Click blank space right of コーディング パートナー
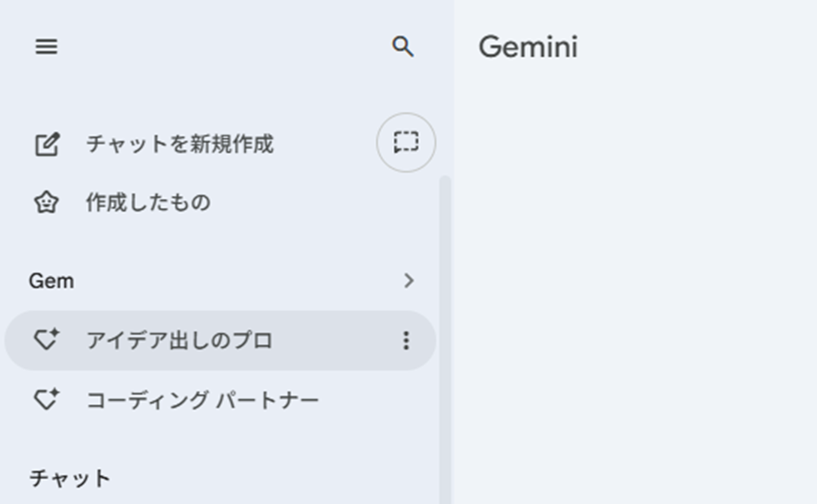This screenshot has height=504, width=817. coord(382,400)
